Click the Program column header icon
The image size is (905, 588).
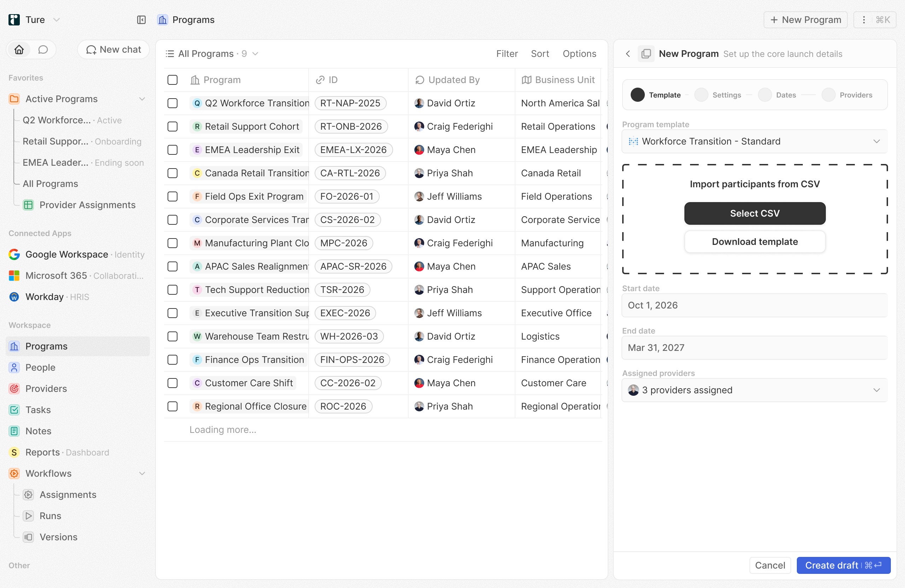pyautogui.click(x=195, y=80)
